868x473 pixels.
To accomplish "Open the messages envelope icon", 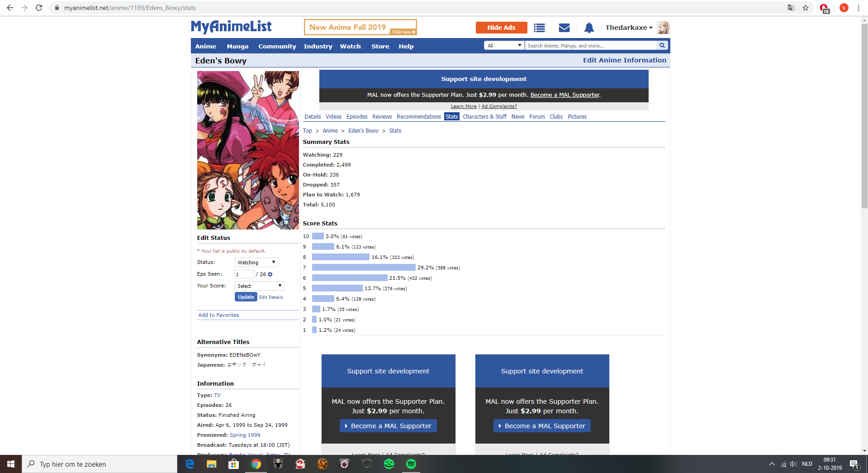I will click(564, 28).
